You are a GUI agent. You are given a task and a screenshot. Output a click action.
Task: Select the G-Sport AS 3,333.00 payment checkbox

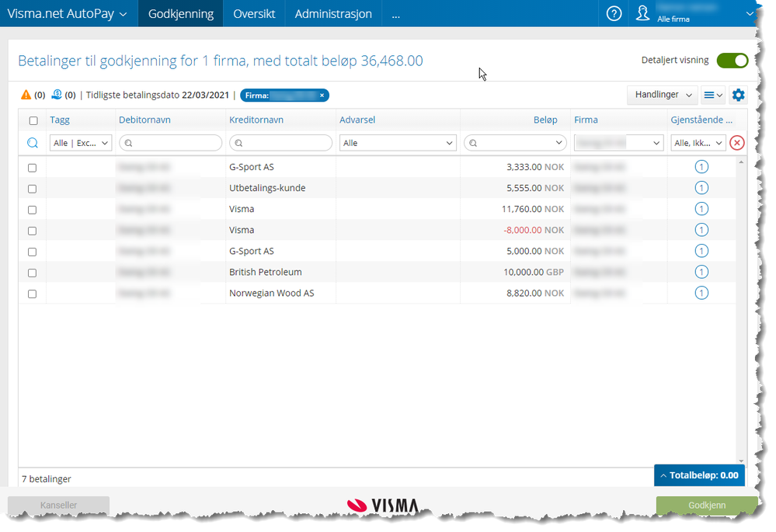coord(32,168)
